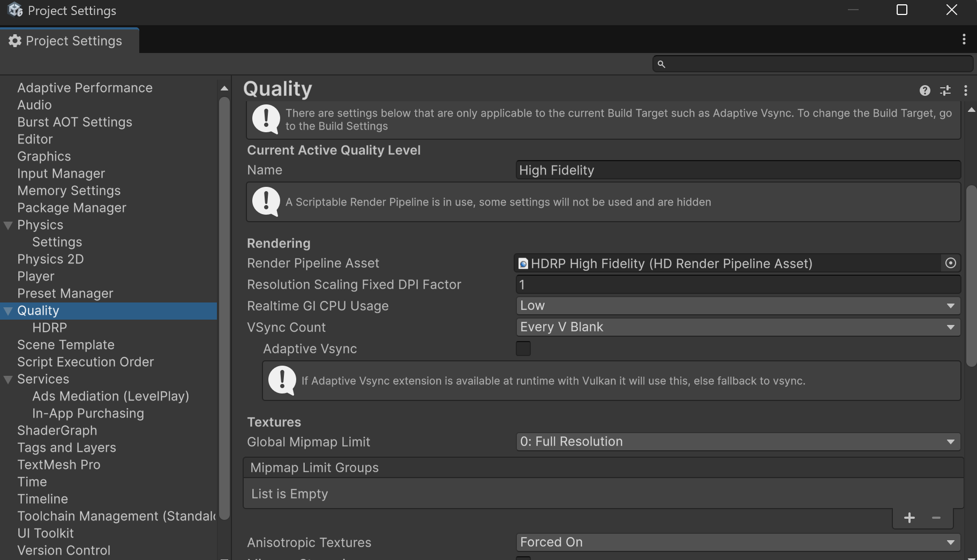
Task: Open the VSync Count dropdown
Action: (738, 327)
